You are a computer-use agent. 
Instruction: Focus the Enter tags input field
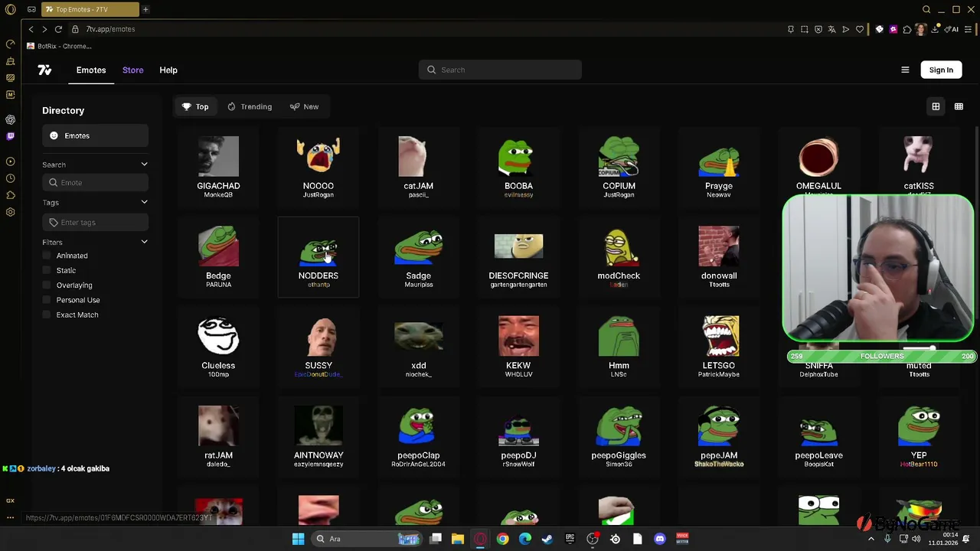tap(95, 222)
